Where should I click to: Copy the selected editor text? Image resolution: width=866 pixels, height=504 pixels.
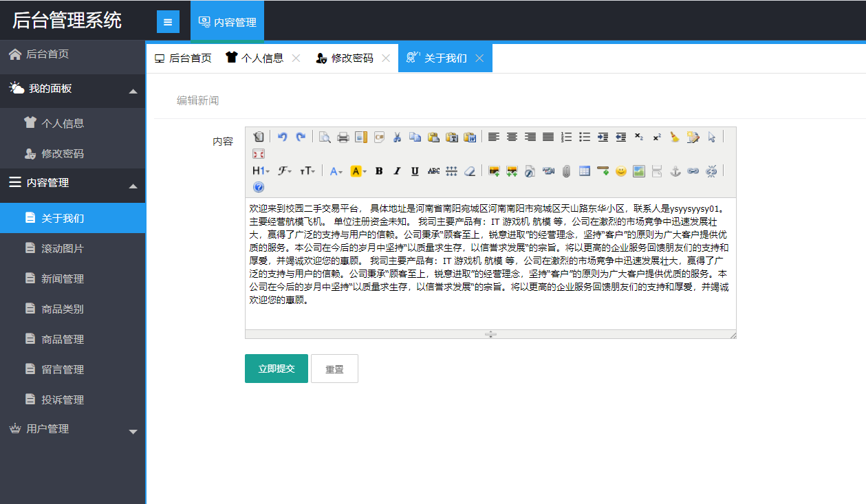[415, 137]
